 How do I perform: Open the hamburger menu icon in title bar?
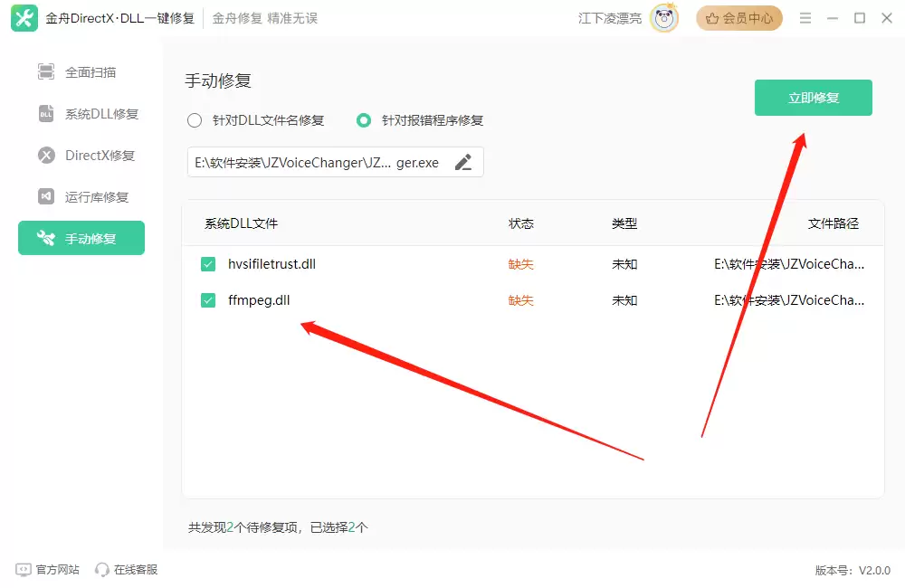tap(805, 18)
